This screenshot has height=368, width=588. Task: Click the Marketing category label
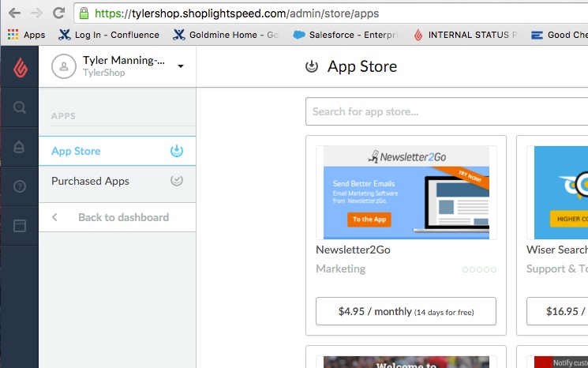pyautogui.click(x=340, y=268)
